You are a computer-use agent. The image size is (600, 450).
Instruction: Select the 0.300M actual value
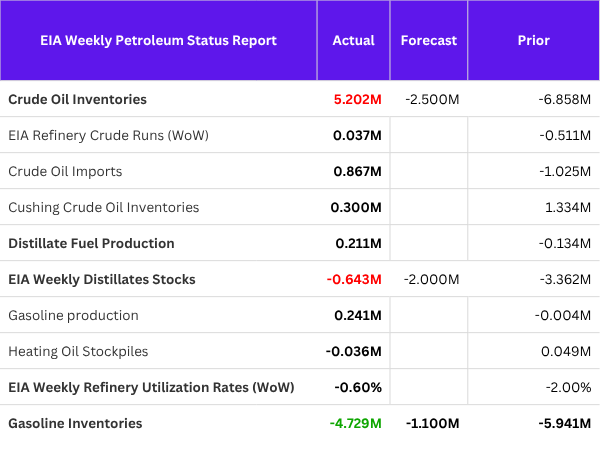(356, 207)
